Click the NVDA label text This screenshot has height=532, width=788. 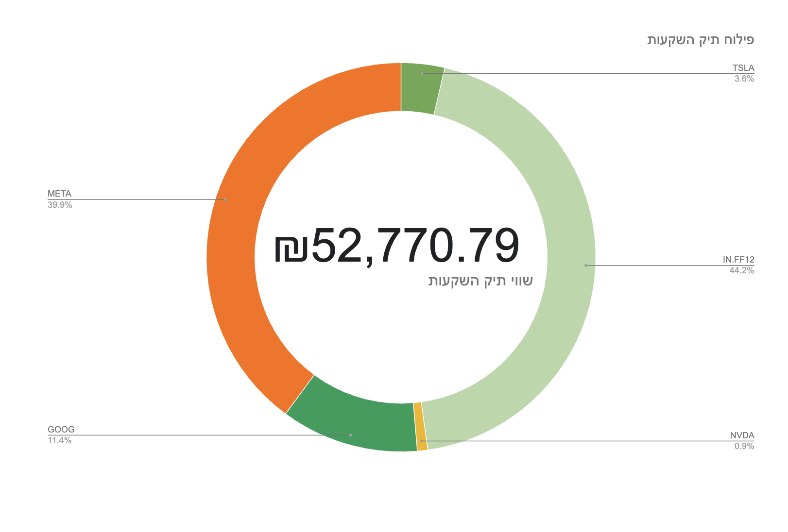tap(742, 435)
